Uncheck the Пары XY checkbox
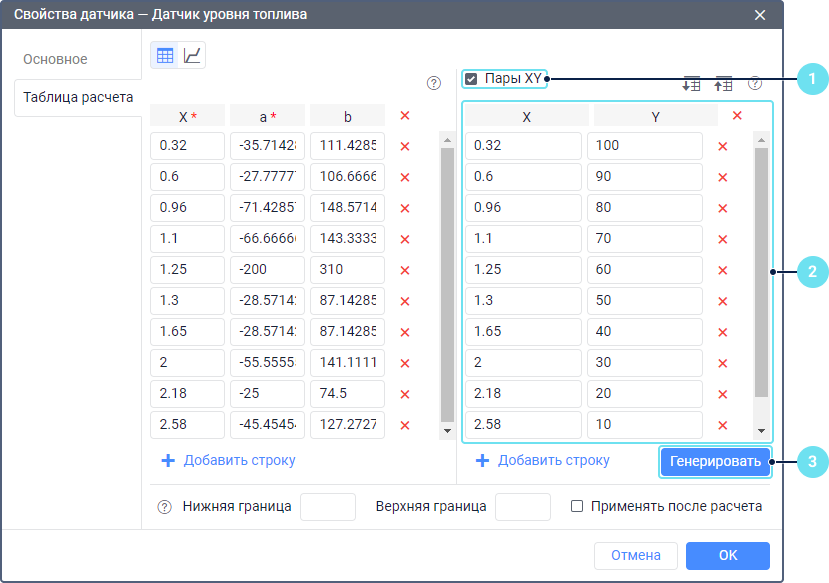The height and width of the screenshot is (583, 829). click(x=471, y=78)
